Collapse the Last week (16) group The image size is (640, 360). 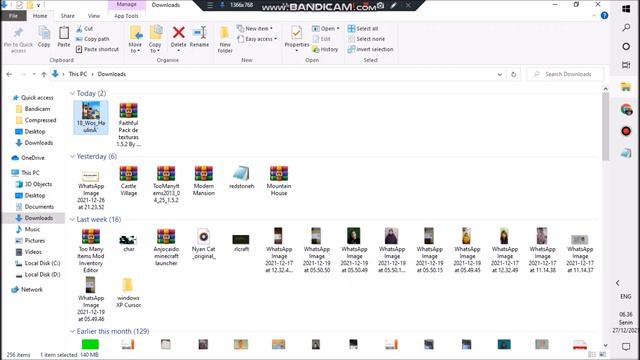tap(72, 219)
